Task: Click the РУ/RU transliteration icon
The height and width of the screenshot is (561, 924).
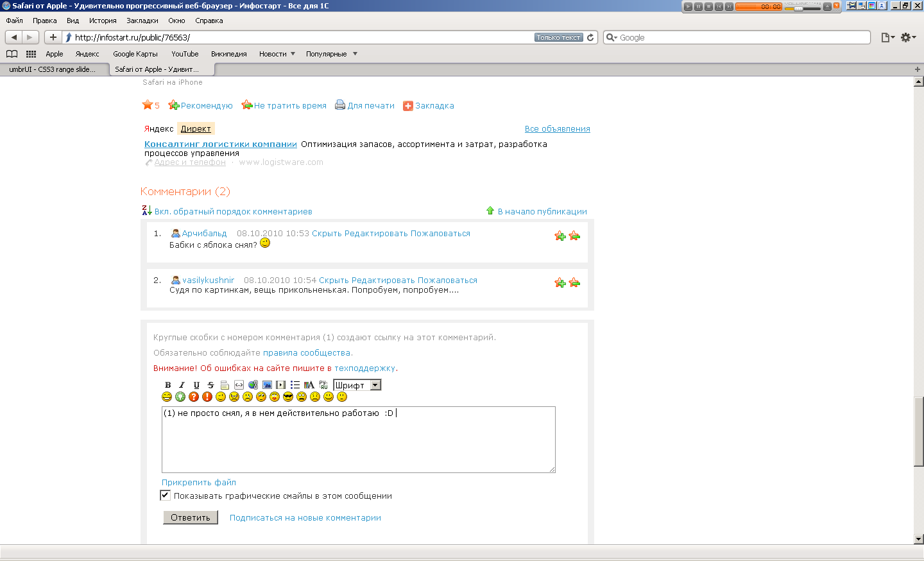Action: 323,385
